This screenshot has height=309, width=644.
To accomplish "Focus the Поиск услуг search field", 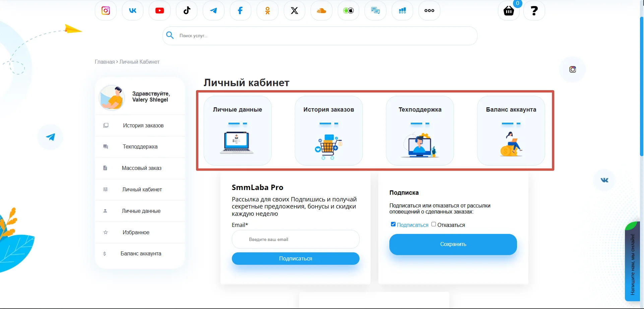I will pos(320,36).
